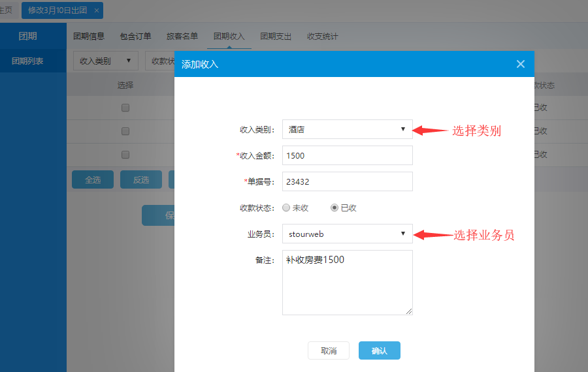Click the 收入金额 input field

pyautogui.click(x=347, y=155)
